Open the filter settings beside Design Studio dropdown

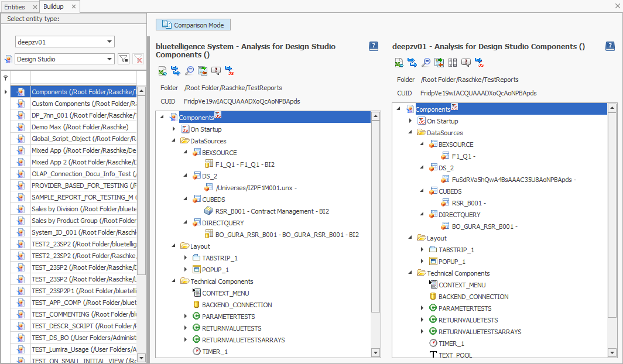[x=124, y=59]
